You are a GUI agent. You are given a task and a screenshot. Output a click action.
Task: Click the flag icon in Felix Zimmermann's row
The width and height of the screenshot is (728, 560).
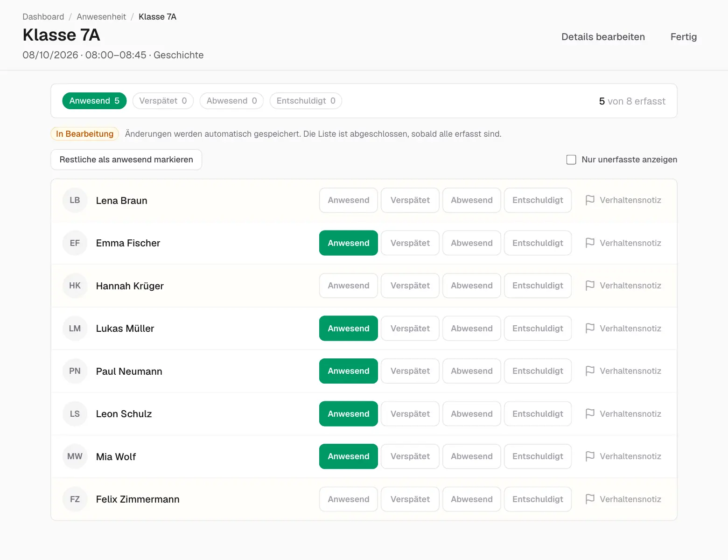coord(590,499)
